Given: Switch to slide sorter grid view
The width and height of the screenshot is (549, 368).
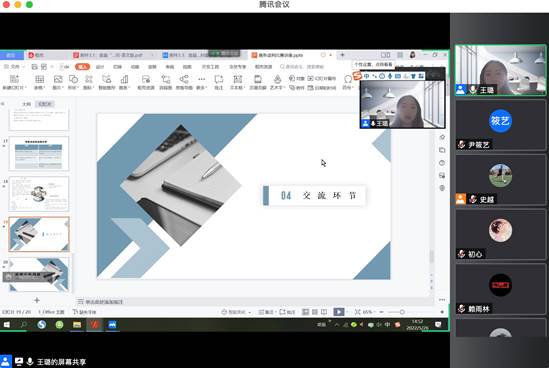Looking at the screenshot, I should point(315,312).
